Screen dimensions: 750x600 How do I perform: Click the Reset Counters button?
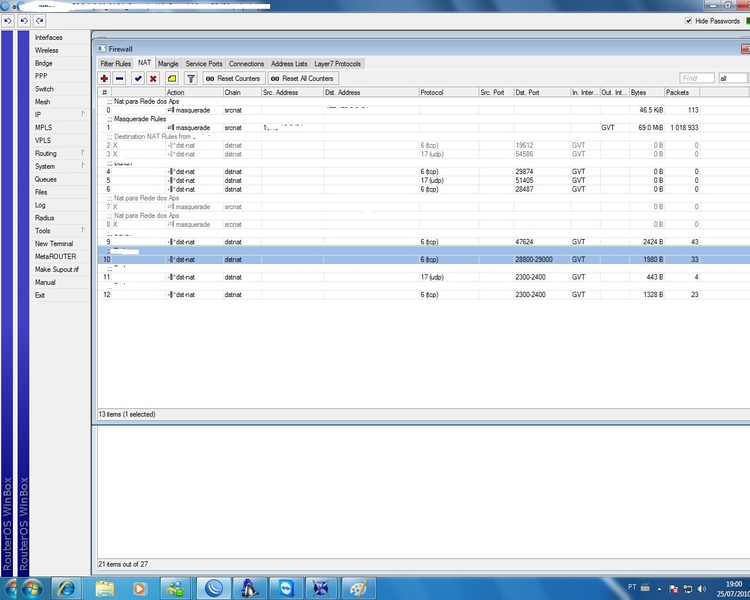233,78
